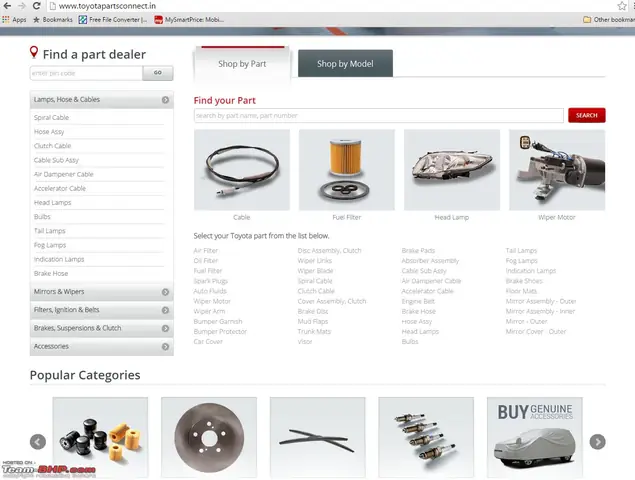Click the Disc Assembly, Clutch link

[330, 251]
